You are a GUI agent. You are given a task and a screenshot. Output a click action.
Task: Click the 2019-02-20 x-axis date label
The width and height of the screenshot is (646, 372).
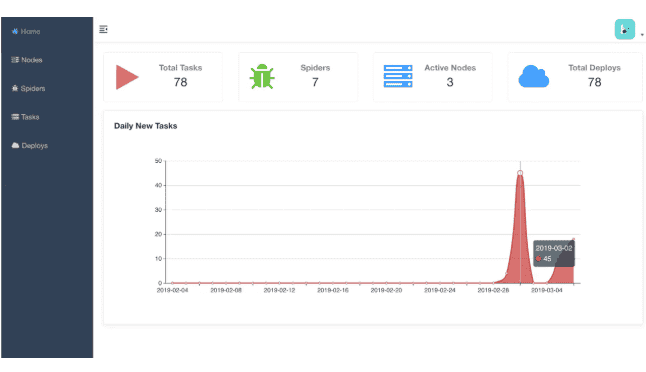pyautogui.click(x=386, y=290)
